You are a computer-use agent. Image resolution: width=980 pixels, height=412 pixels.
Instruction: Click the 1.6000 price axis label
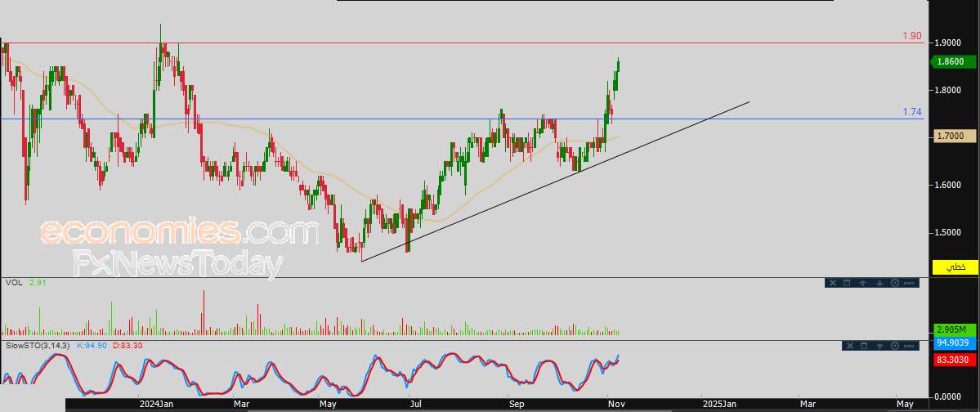(x=947, y=185)
